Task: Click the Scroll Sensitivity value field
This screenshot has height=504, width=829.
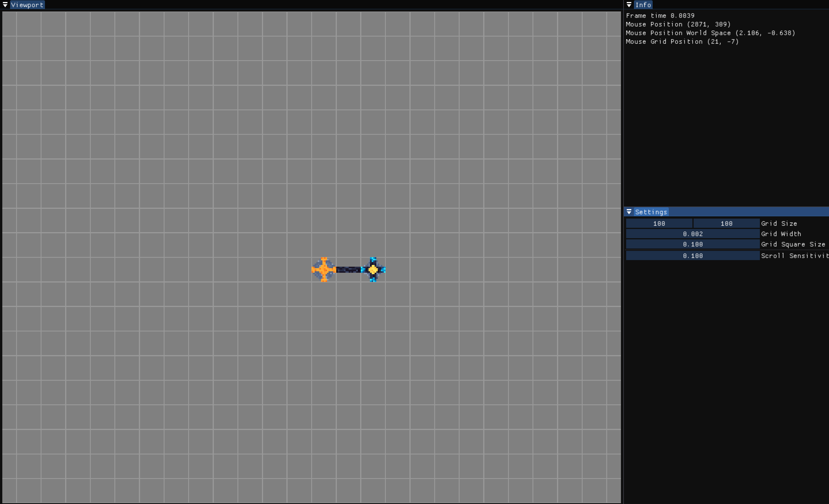Action: [x=692, y=256]
